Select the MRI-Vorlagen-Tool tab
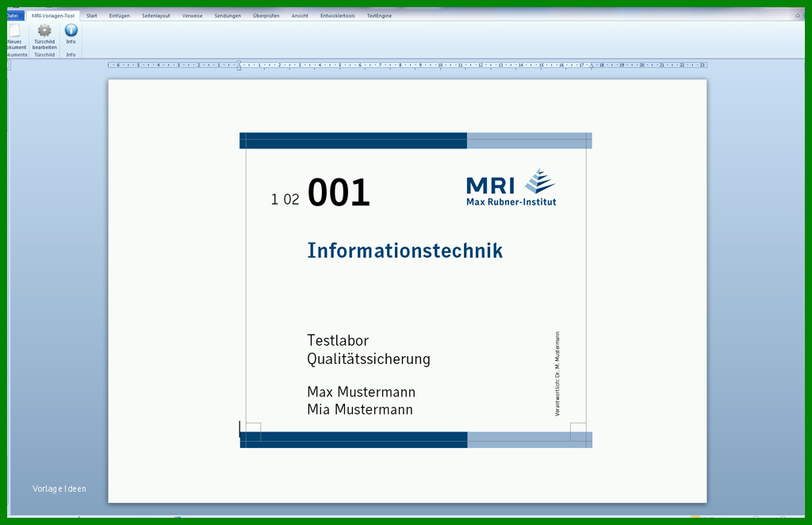The image size is (812, 525). [53, 16]
